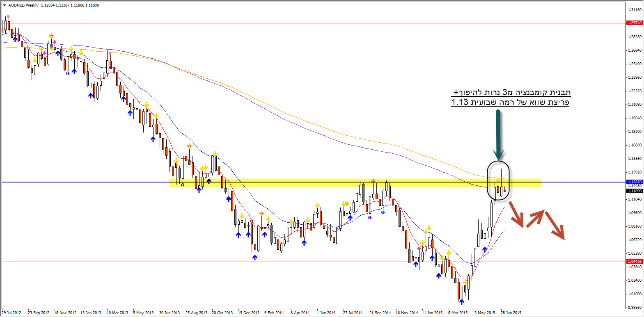Click the 1.15360 price on the axis
Image resolution: width=644 pixels, height=317 pixels.
(x=635, y=159)
